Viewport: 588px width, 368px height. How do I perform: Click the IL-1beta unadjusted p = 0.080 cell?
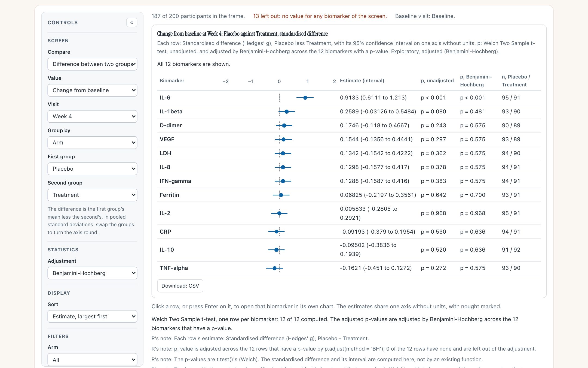click(x=433, y=111)
